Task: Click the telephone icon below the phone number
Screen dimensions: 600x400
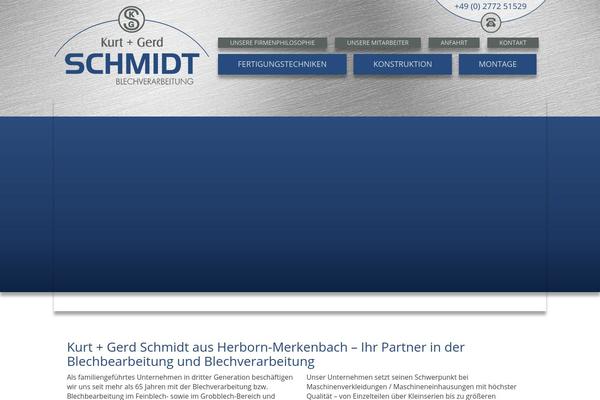Action: tap(491, 23)
